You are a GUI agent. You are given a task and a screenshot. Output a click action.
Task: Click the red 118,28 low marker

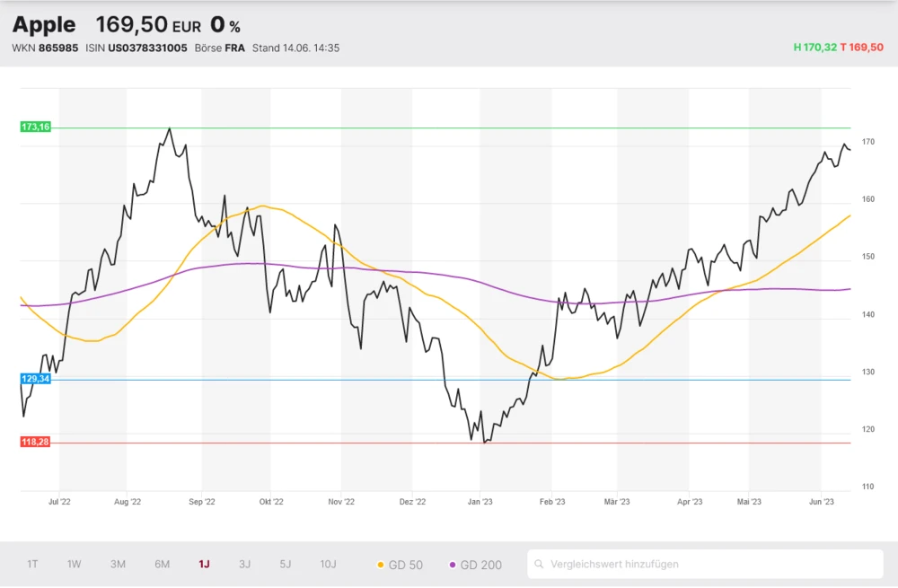pyautogui.click(x=36, y=443)
